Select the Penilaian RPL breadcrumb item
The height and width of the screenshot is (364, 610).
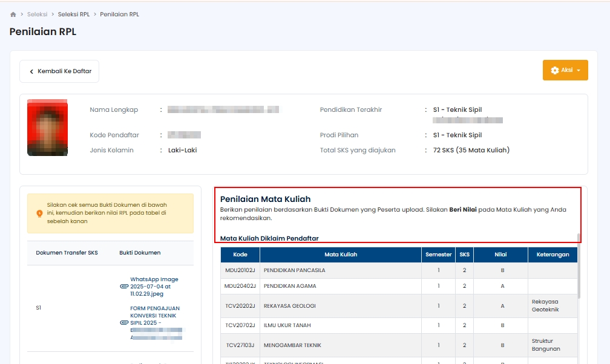pyautogui.click(x=119, y=14)
